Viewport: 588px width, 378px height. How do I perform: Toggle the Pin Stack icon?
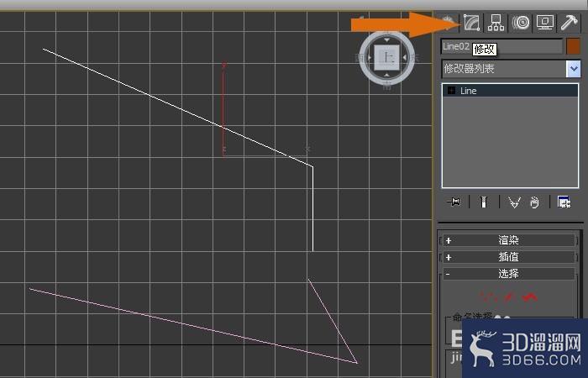454,202
